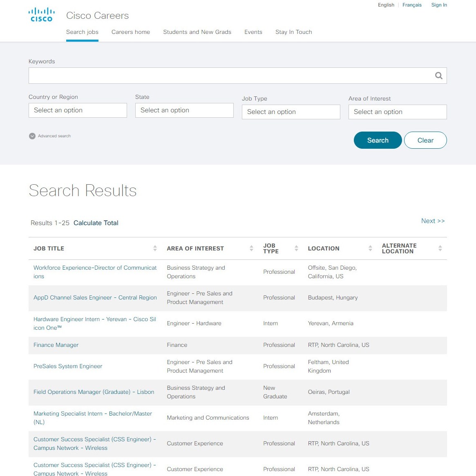The image size is (476, 476).
Task: Go to Careers home tab
Action: tap(131, 32)
